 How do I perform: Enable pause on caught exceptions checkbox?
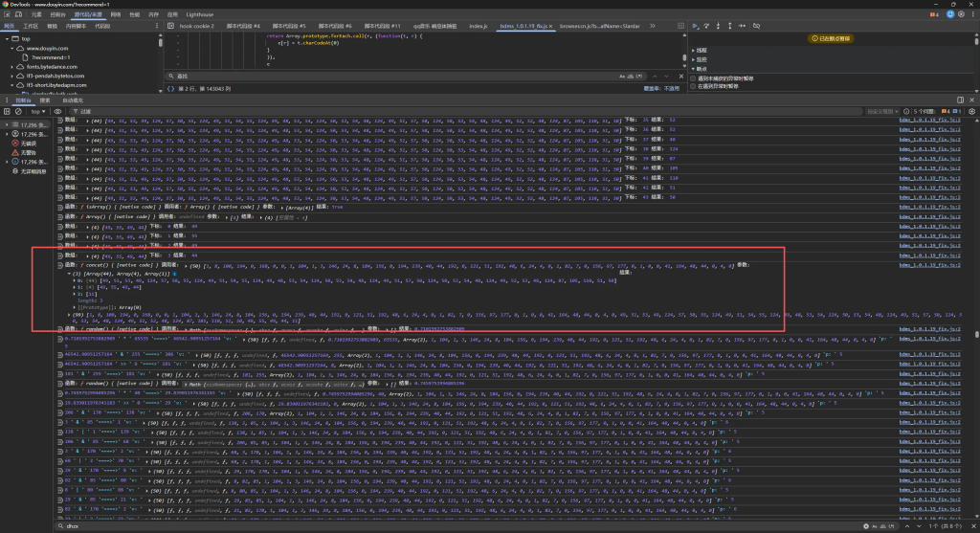point(694,86)
